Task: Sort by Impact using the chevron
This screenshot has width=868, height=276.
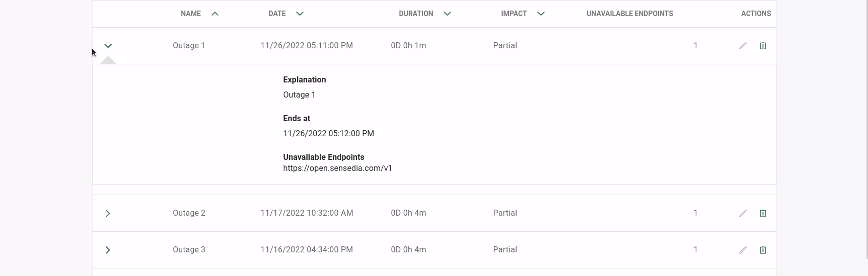Action: 541,14
